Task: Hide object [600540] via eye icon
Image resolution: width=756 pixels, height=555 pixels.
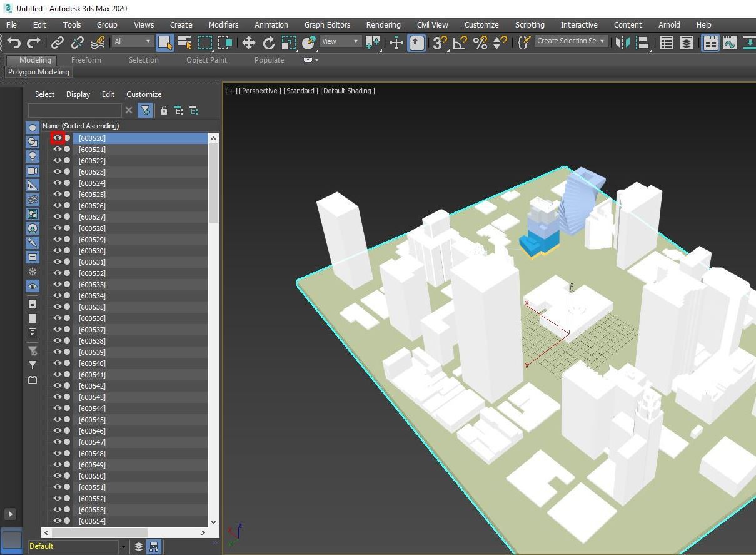Action: point(58,363)
